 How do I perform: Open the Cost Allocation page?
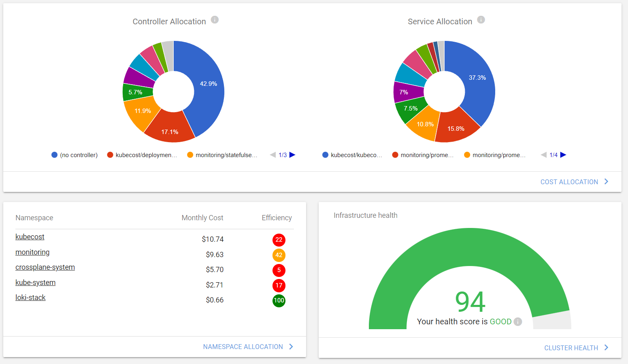tap(568, 181)
